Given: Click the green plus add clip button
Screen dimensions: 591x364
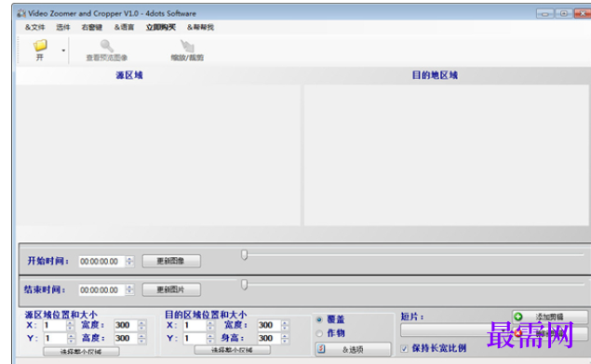Looking at the screenshot, I should click(549, 317).
